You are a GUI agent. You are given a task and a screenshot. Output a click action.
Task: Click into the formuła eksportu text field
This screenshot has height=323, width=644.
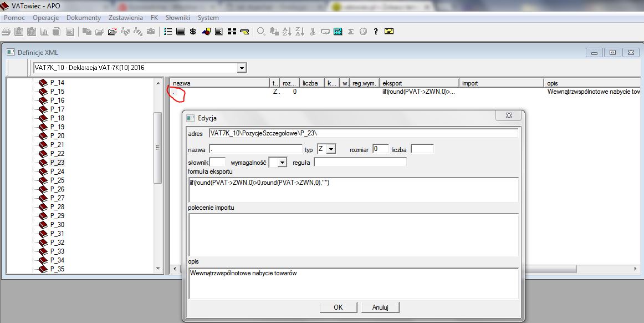353,190
